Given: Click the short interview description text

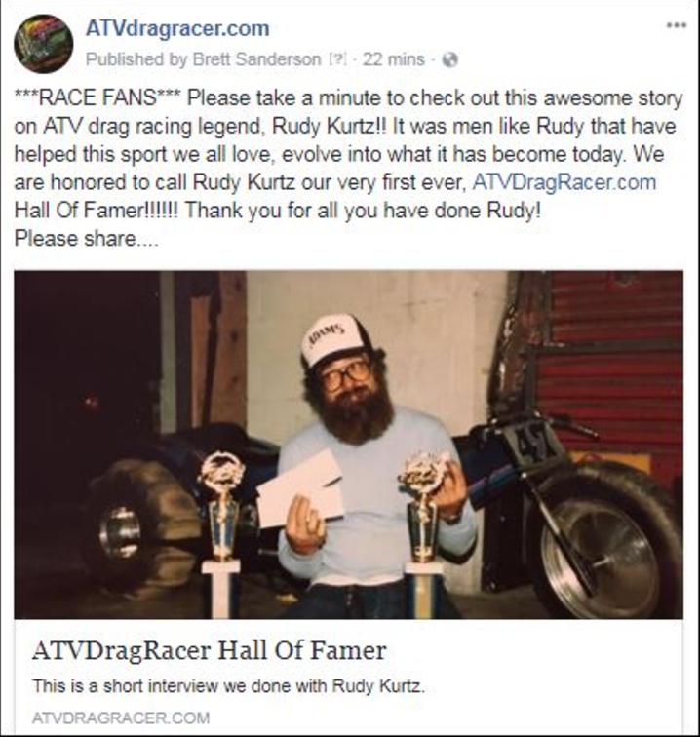Looking at the screenshot, I should tap(228, 686).
